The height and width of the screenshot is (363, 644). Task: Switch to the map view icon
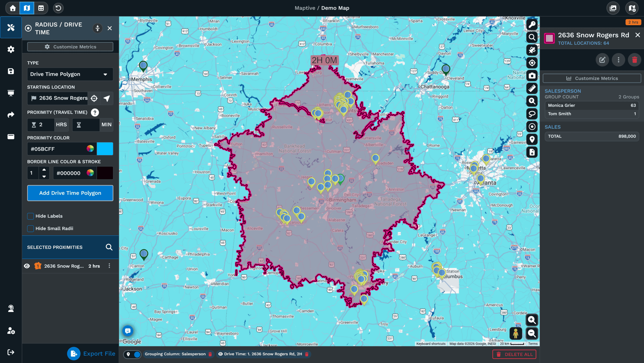[27, 8]
